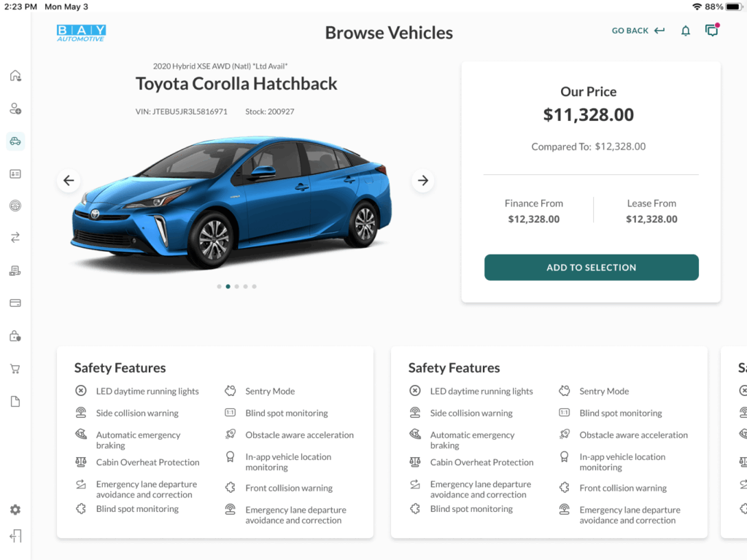This screenshot has height=560, width=747.
Task: Show previous vehicle photo with left arrow
Action: click(69, 181)
